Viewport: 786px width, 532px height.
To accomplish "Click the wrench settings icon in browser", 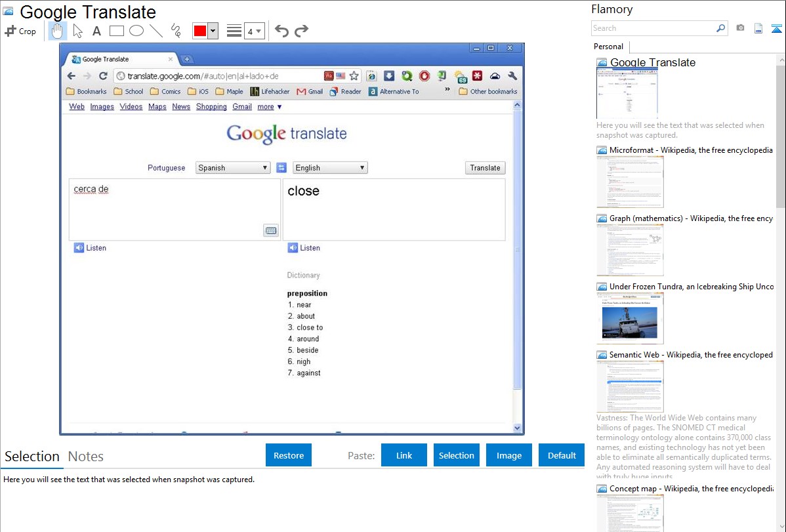I will (512, 75).
